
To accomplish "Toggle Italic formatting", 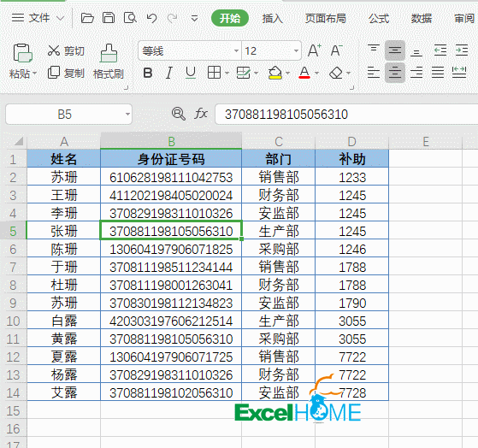I will click(169, 74).
